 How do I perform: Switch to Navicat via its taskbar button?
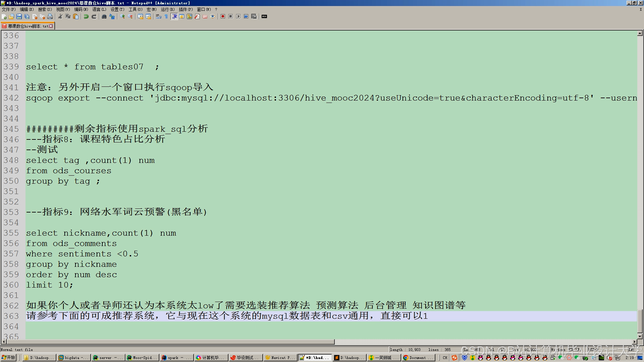[x=280, y=358]
